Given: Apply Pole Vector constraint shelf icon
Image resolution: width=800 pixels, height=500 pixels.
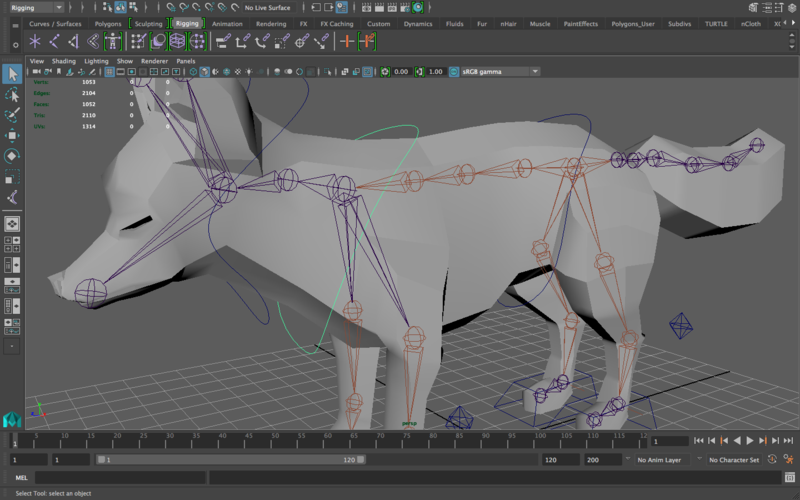Looking at the screenshot, I should [x=321, y=41].
